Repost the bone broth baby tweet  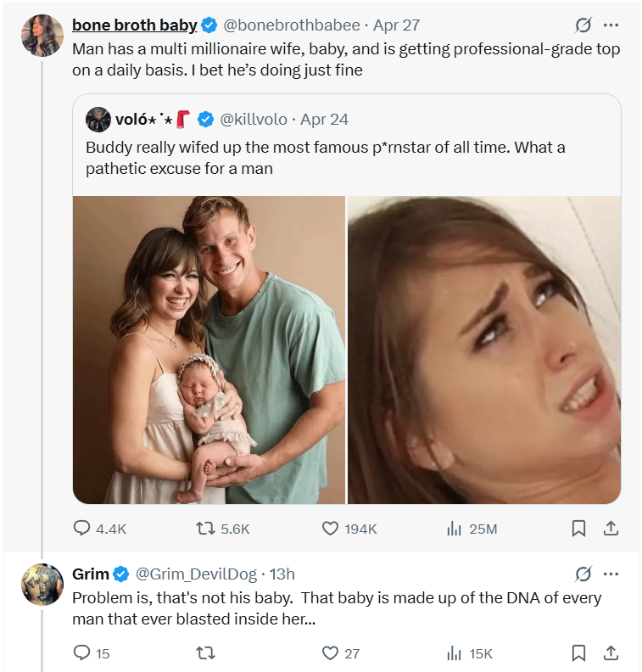pyautogui.click(x=205, y=529)
